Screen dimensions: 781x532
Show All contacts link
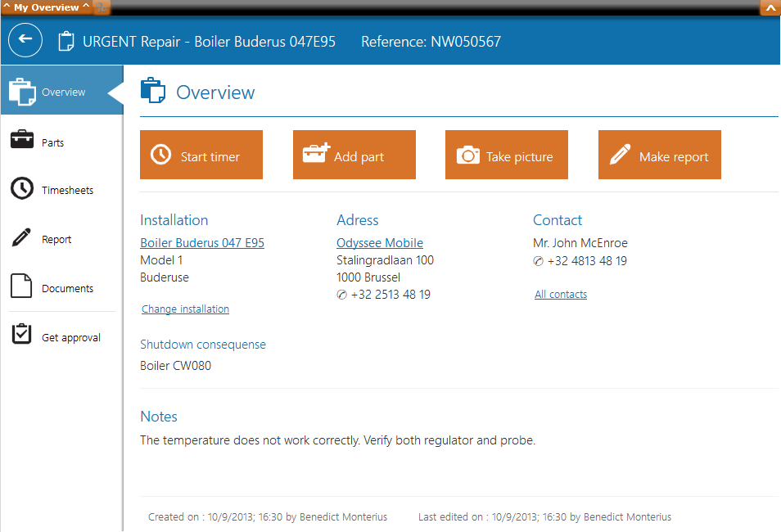point(561,295)
